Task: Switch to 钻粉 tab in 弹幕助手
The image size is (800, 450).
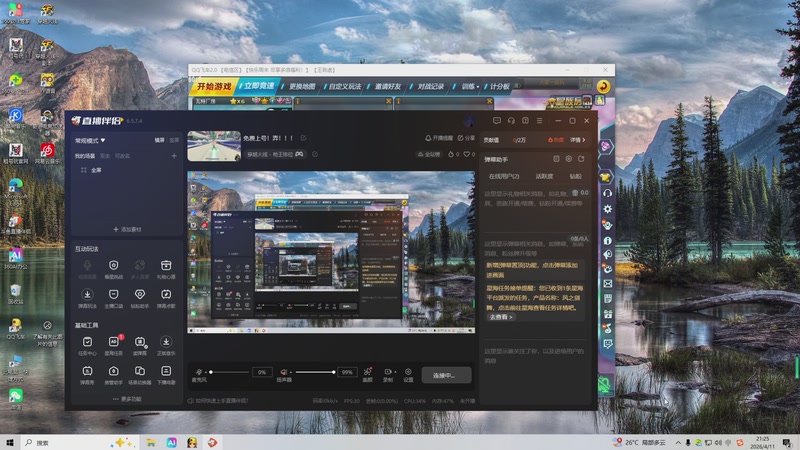Action: tap(576, 176)
